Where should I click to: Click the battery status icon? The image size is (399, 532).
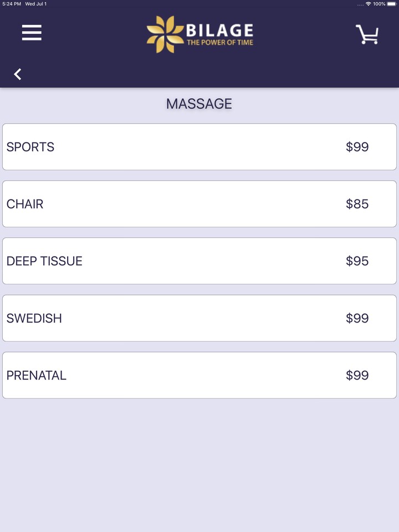pos(392,4)
